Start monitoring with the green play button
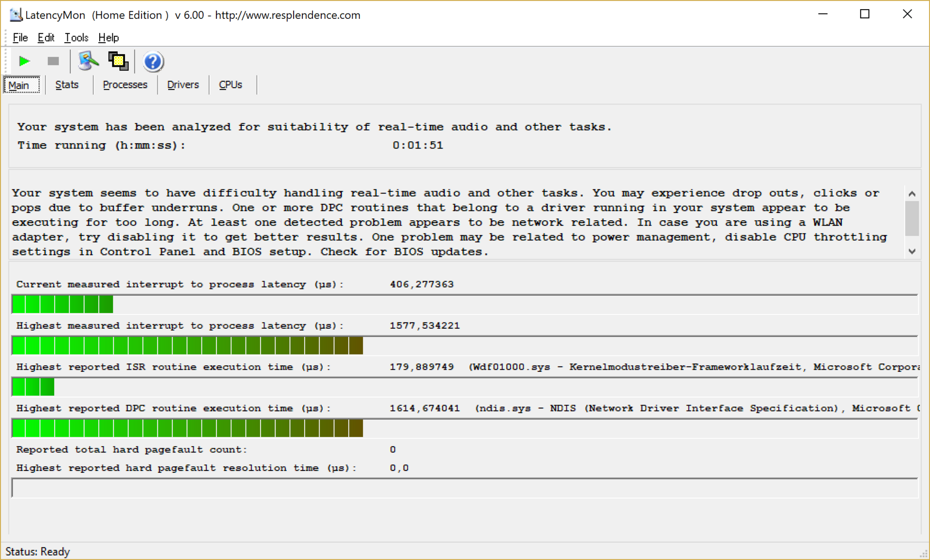 [x=24, y=61]
